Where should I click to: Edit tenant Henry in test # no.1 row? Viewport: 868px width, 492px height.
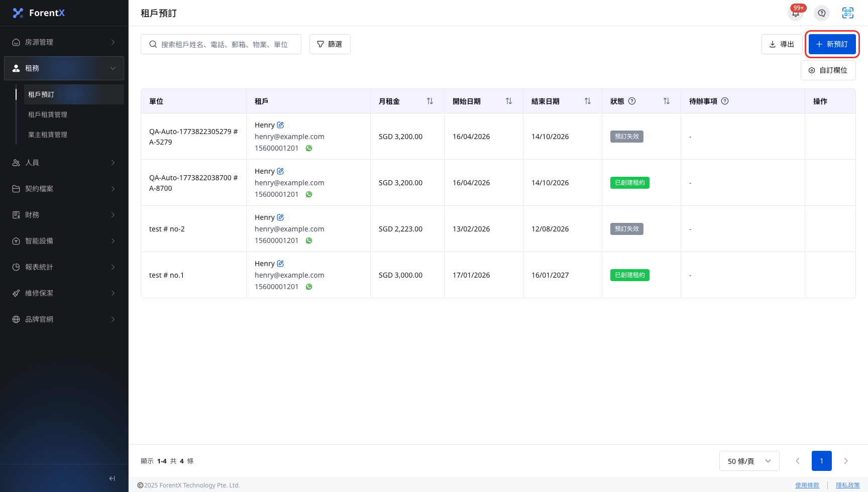[x=280, y=263]
